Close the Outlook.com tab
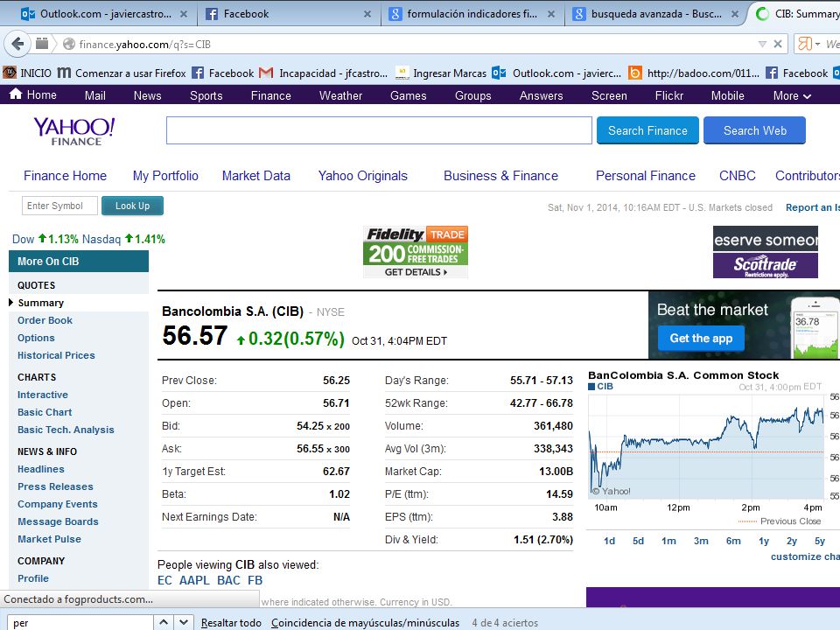This screenshot has width=840, height=630. (x=183, y=15)
